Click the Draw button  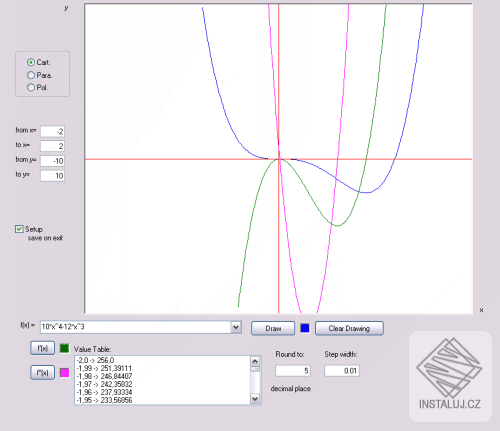click(273, 328)
